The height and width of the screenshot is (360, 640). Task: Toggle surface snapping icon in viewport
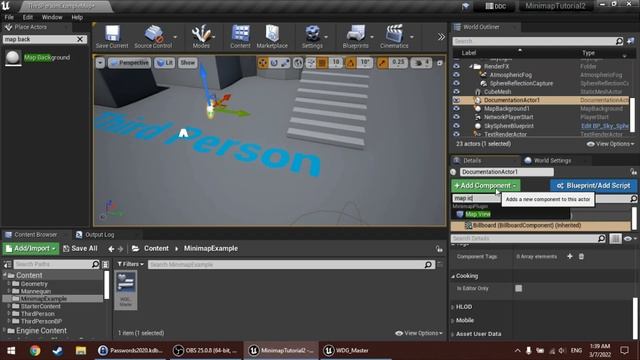click(x=311, y=62)
